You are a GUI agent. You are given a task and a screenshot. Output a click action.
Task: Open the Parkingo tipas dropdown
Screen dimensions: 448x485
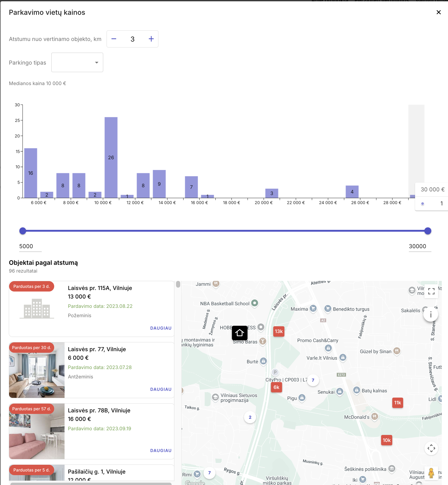point(77,63)
